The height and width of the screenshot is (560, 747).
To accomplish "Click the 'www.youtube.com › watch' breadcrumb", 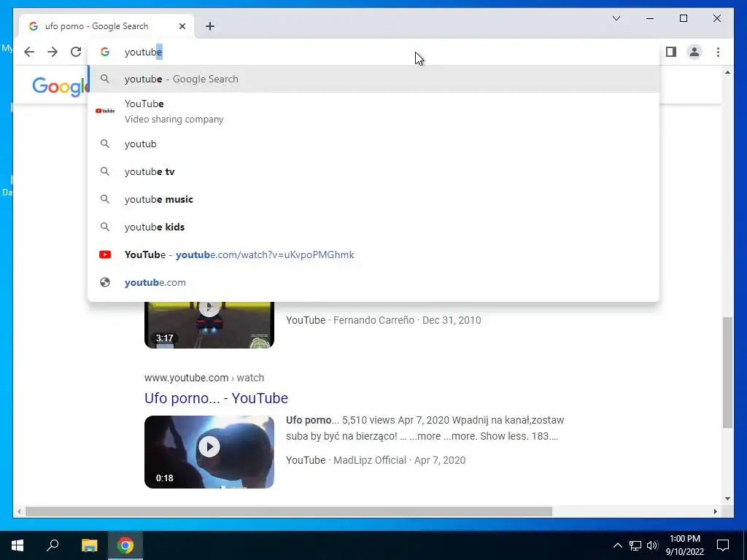I will click(x=204, y=378).
